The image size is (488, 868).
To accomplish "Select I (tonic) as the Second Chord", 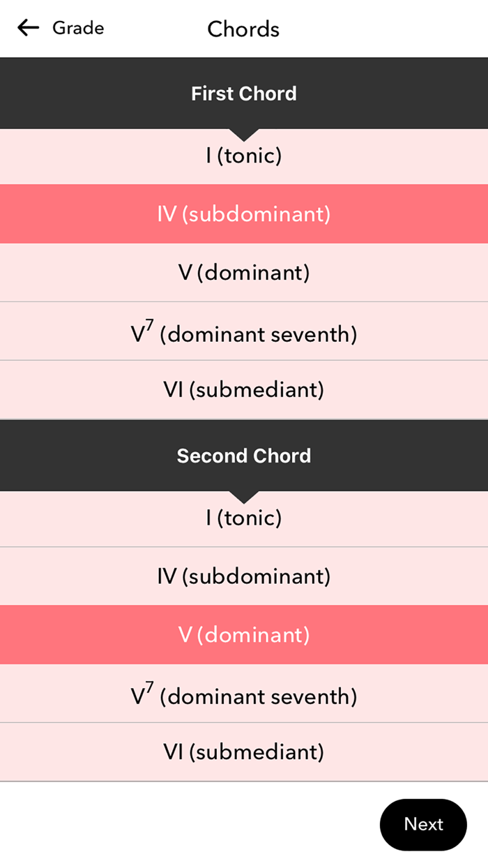I will coord(244,518).
